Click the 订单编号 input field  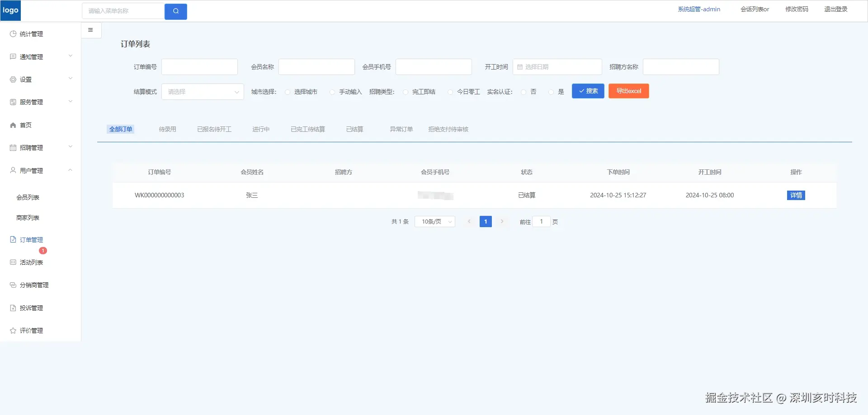(x=200, y=67)
